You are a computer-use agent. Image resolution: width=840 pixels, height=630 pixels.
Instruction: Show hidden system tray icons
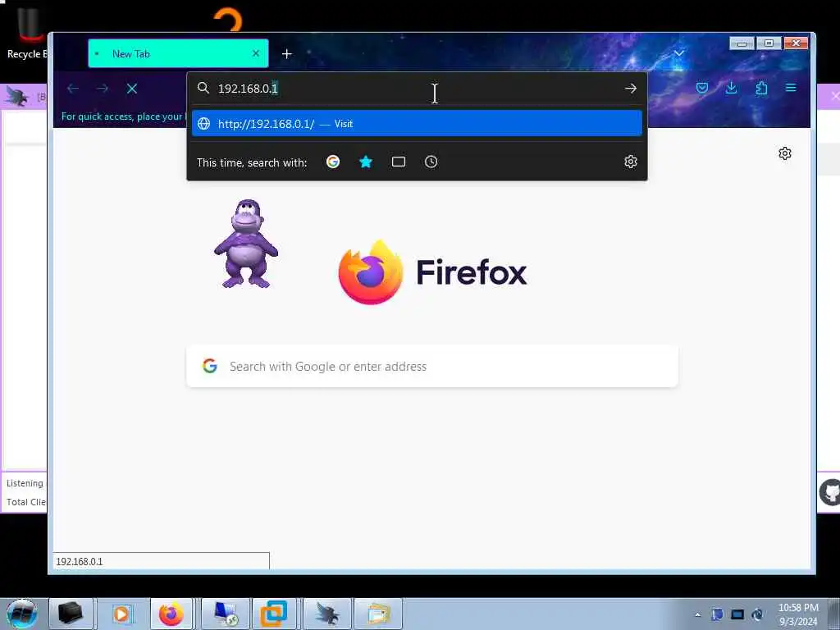tap(697, 614)
